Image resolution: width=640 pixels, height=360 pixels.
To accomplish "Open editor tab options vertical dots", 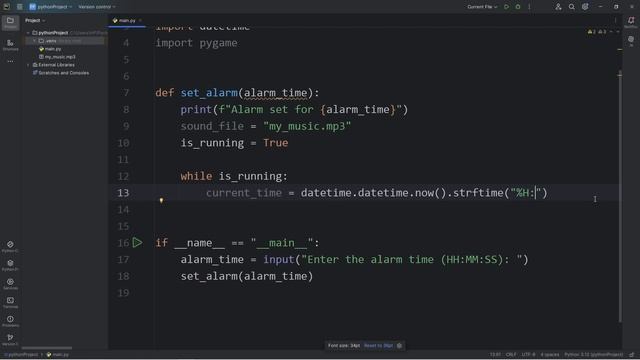I will tap(616, 20).
